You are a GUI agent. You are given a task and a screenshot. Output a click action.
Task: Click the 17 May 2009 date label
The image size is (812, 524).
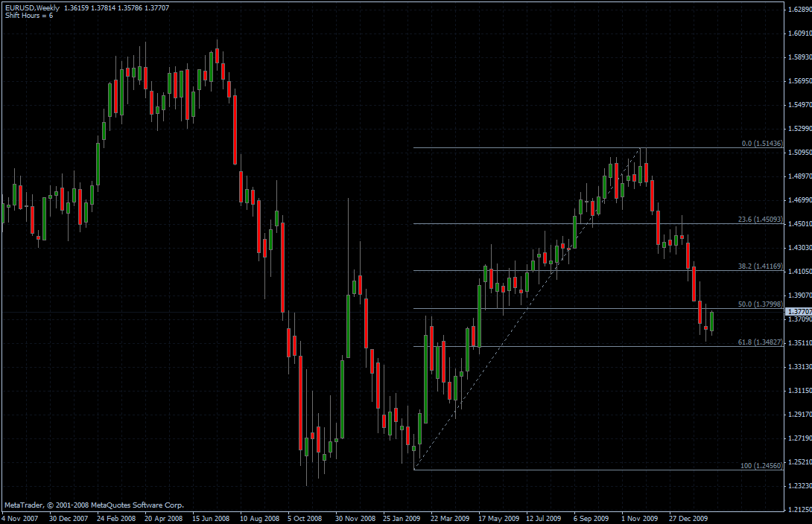pyautogui.click(x=498, y=518)
